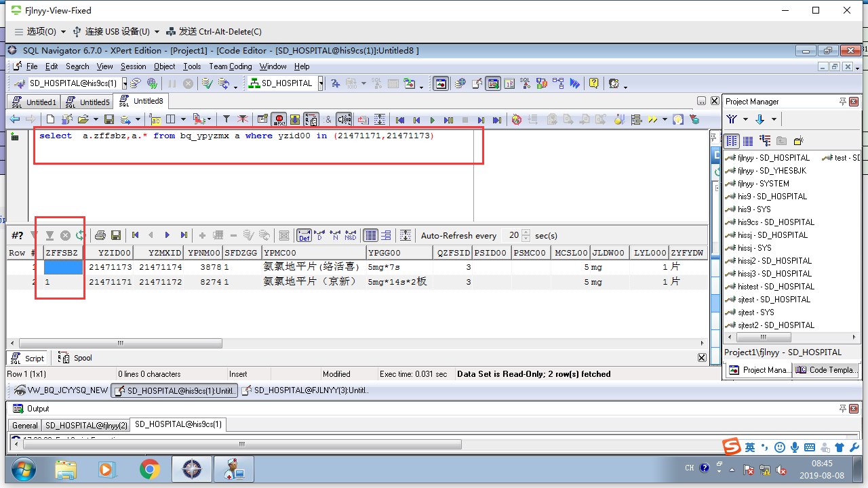Click the Help question mark icon

pos(593,83)
